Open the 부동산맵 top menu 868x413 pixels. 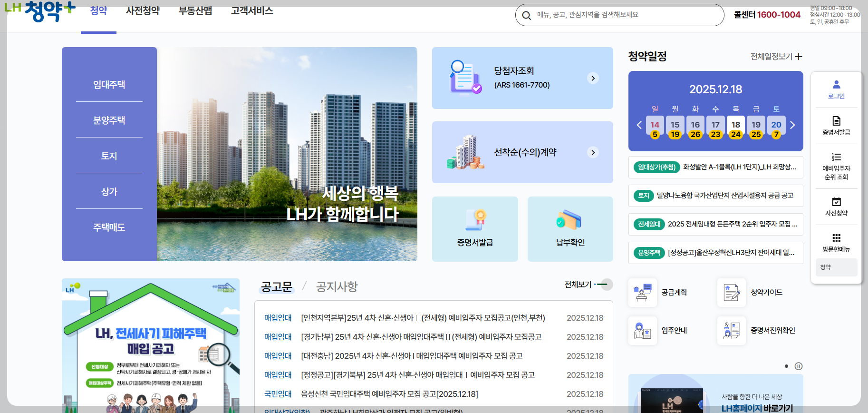[x=195, y=11]
